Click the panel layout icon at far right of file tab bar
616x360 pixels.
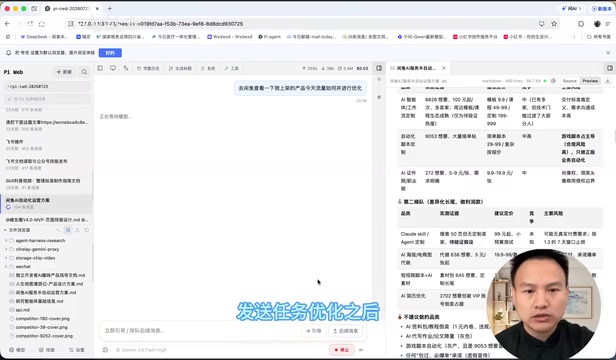(610, 68)
